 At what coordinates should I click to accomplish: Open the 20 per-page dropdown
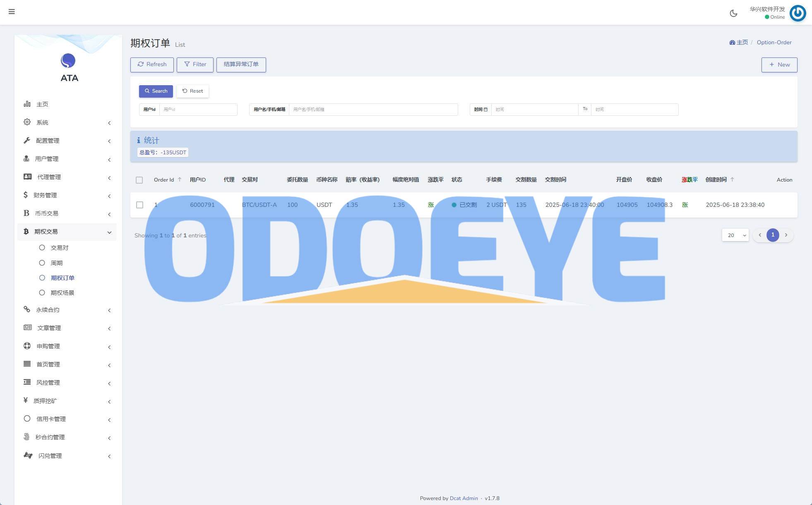[735, 235]
